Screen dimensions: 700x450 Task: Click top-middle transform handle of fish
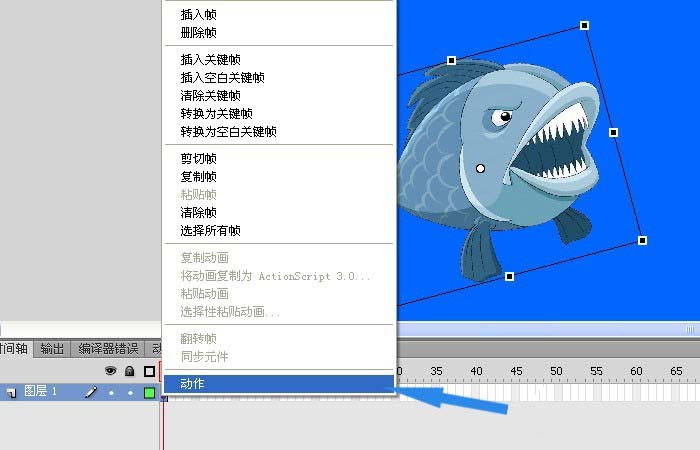451,60
